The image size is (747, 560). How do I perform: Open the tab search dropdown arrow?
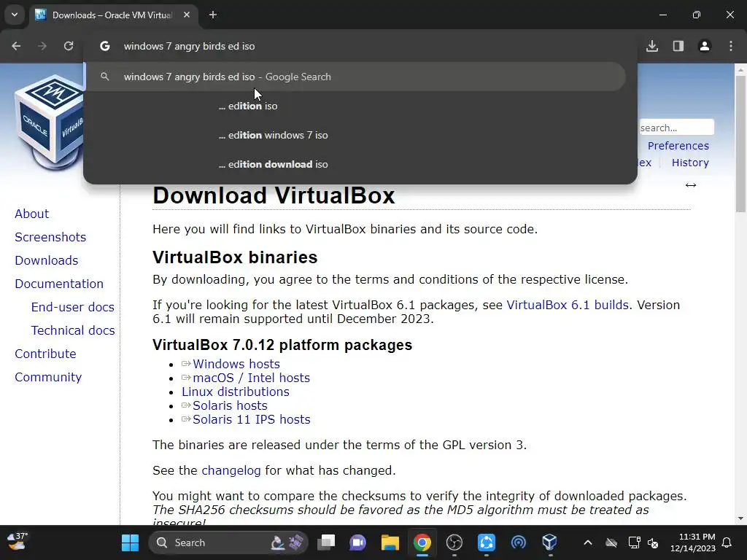click(x=15, y=15)
